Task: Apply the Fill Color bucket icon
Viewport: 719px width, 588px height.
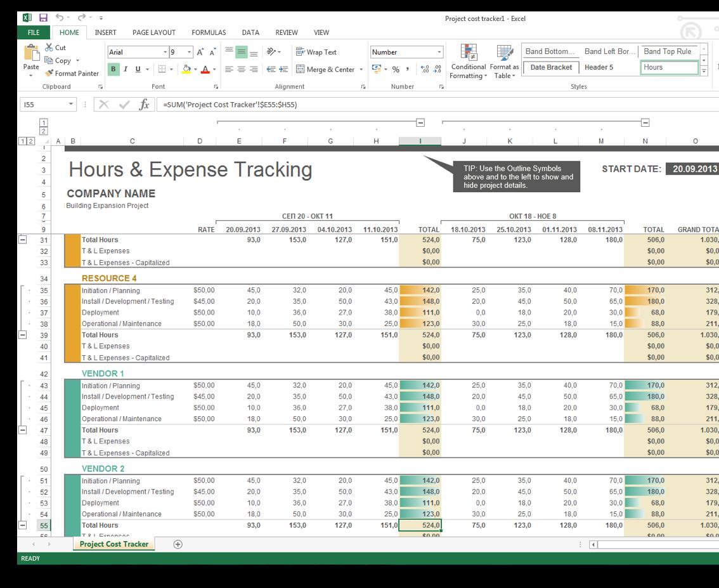Action: (186, 69)
